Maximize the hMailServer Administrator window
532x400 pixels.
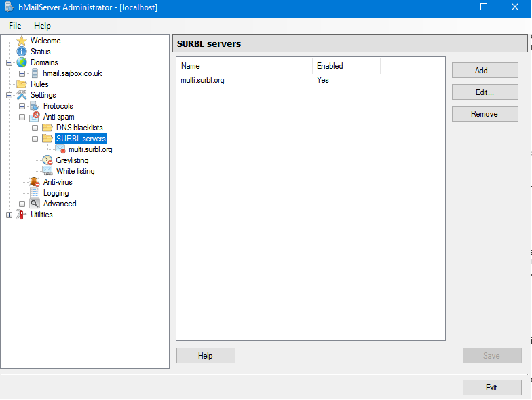pos(484,7)
